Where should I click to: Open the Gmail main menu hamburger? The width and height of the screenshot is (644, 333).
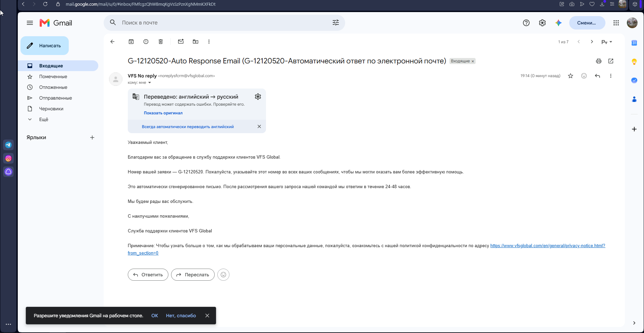(x=30, y=23)
